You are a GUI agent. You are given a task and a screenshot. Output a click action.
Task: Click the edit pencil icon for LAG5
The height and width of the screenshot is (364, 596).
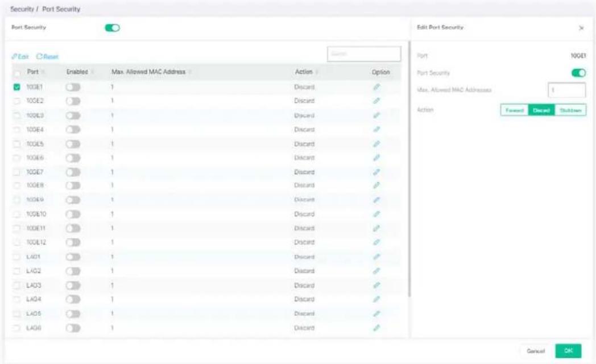click(376, 314)
